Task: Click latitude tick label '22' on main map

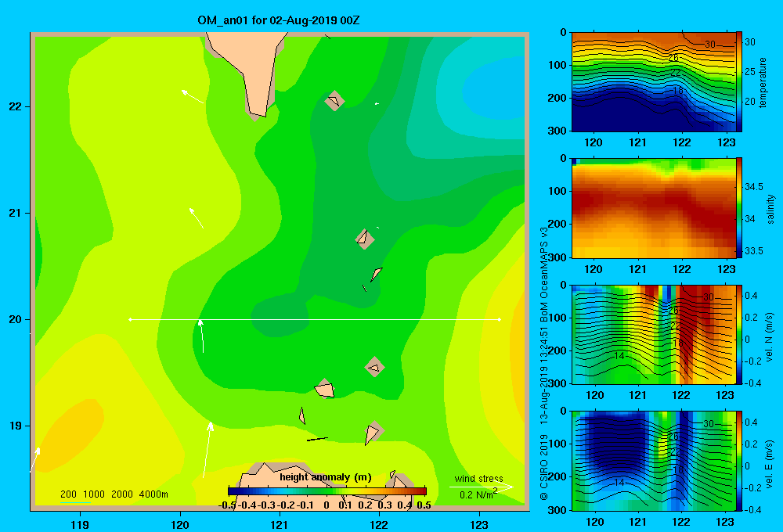Action: pos(16,106)
